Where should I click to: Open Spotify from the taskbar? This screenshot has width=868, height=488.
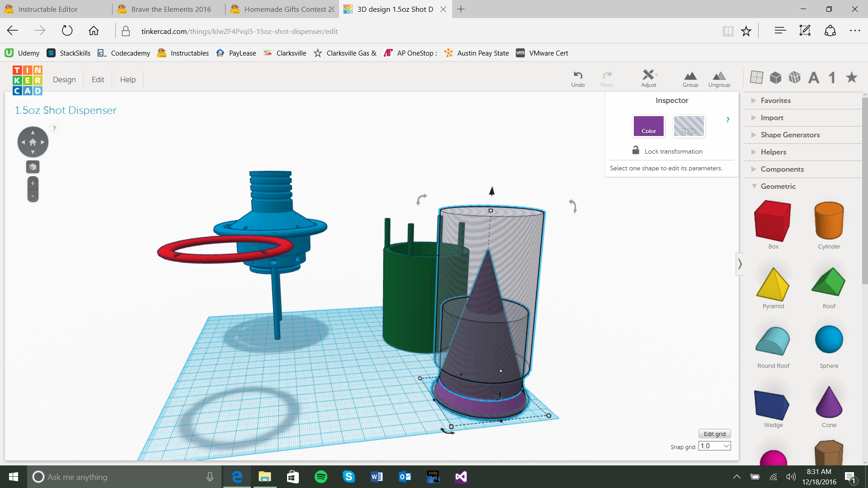[321, 477]
